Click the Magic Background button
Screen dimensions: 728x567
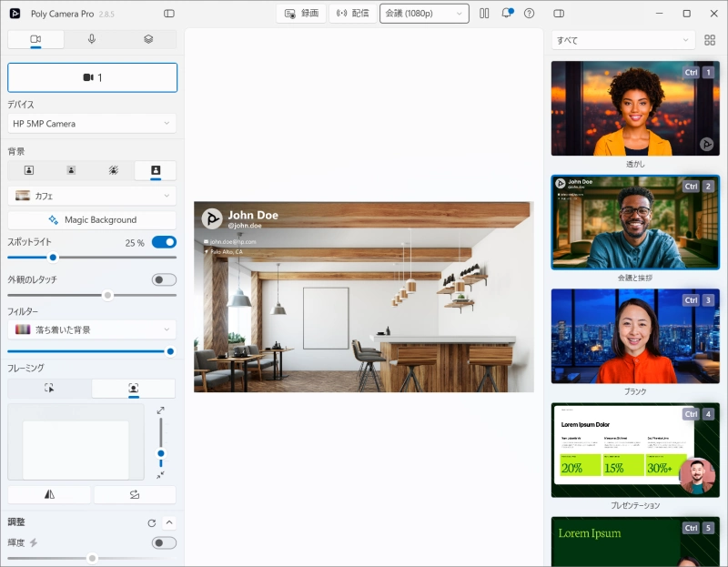click(92, 219)
